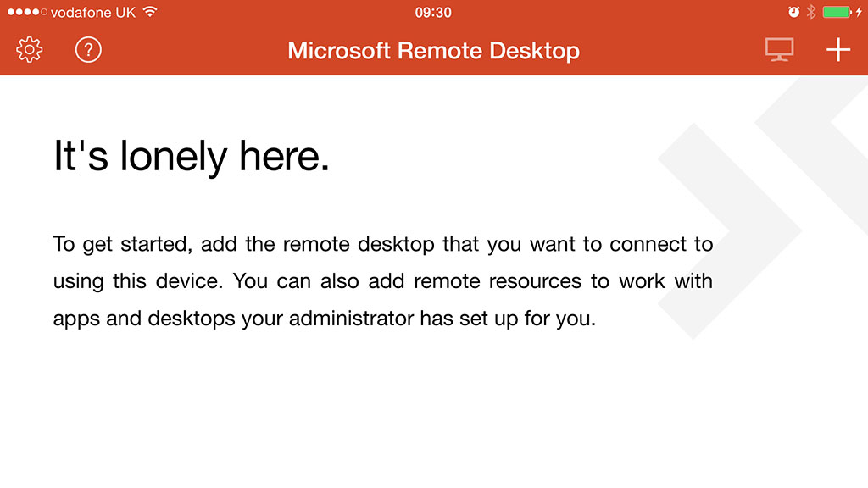Tap the Microsoft Remote Desktop title
The image size is (868, 488).
click(x=433, y=51)
